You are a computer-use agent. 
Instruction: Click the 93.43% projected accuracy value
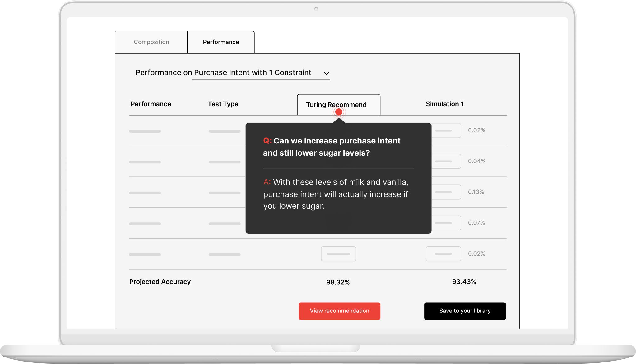(x=464, y=282)
